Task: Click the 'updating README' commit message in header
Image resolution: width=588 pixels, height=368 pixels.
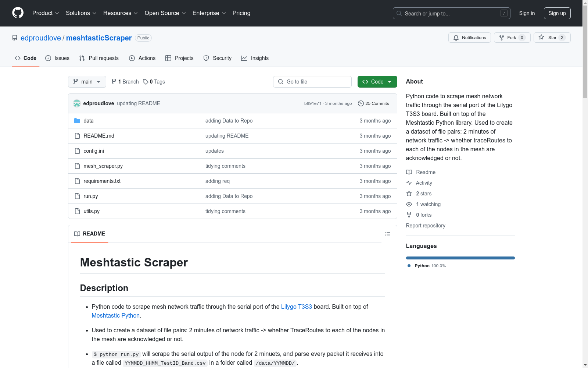Action: pyautogui.click(x=139, y=103)
